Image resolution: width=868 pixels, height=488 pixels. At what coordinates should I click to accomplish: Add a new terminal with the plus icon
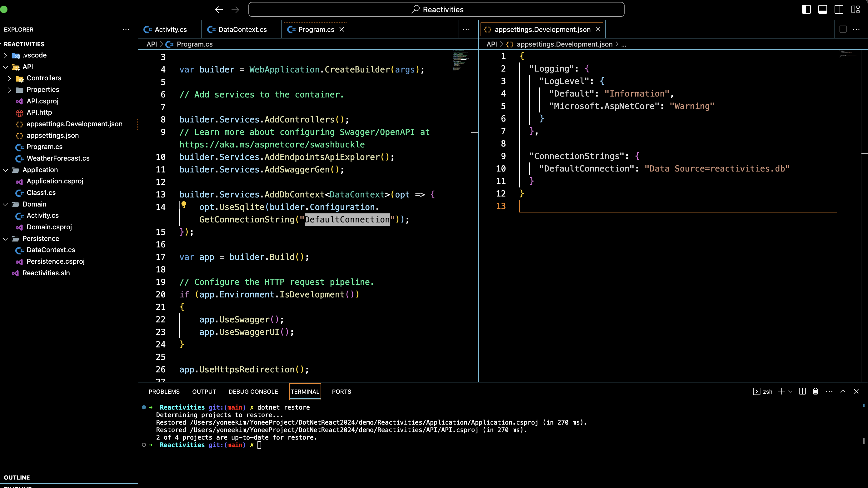pos(781,391)
